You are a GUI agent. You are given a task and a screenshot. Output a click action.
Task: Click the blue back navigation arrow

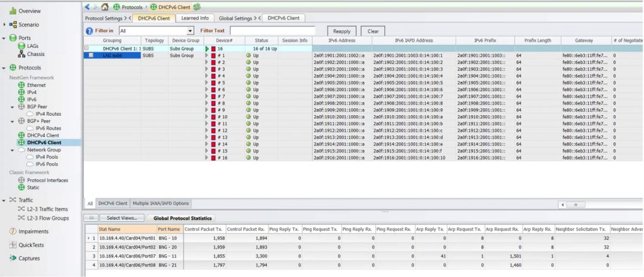87,6
